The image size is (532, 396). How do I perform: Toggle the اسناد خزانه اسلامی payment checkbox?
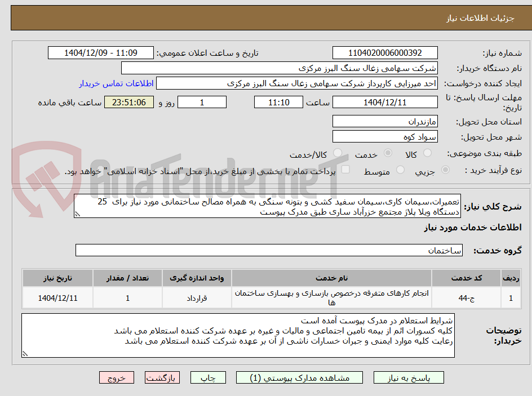click(x=345, y=169)
